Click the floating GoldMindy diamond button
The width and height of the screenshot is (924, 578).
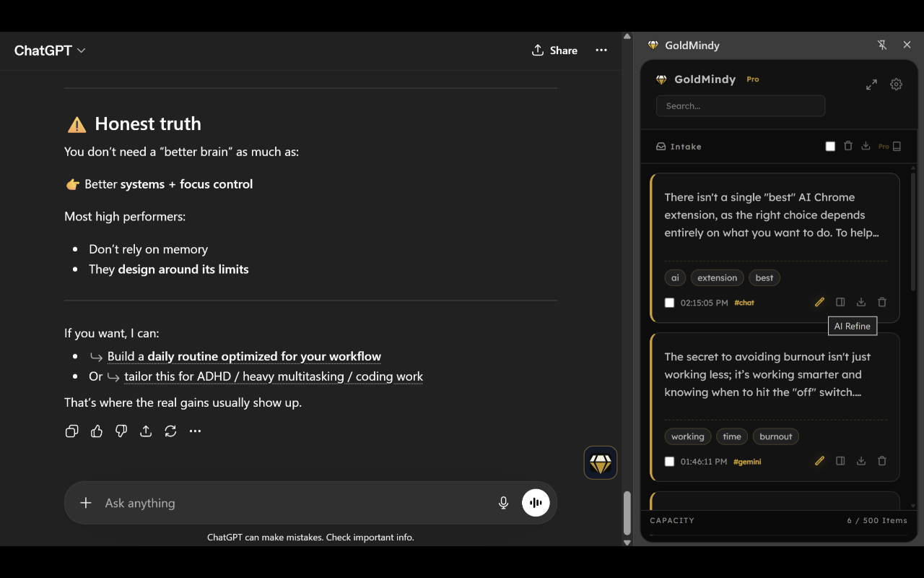(601, 462)
